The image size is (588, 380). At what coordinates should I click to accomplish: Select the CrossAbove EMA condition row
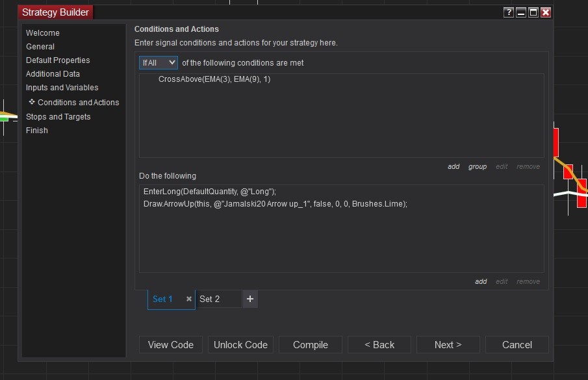[214, 79]
